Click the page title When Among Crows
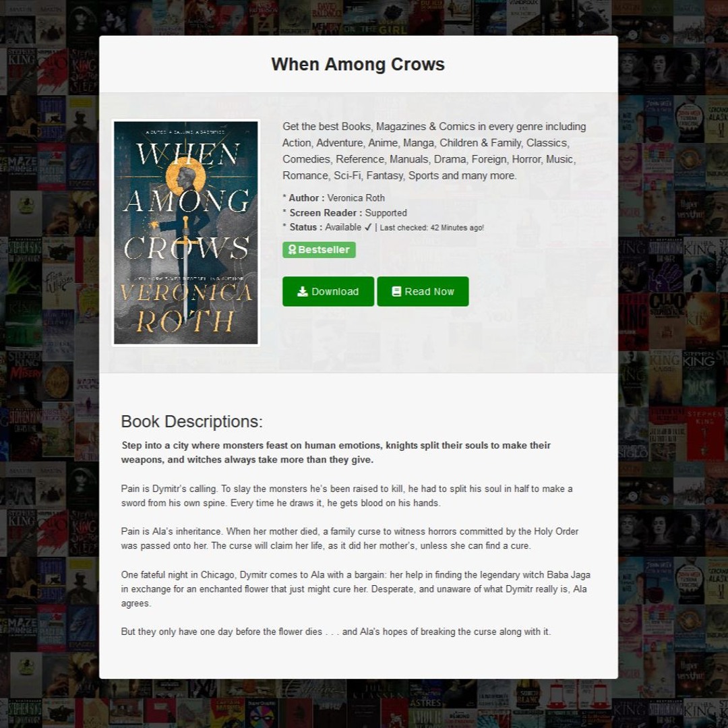The height and width of the screenshot is (728, 728). pyautogui.click(x=357, y=64)
